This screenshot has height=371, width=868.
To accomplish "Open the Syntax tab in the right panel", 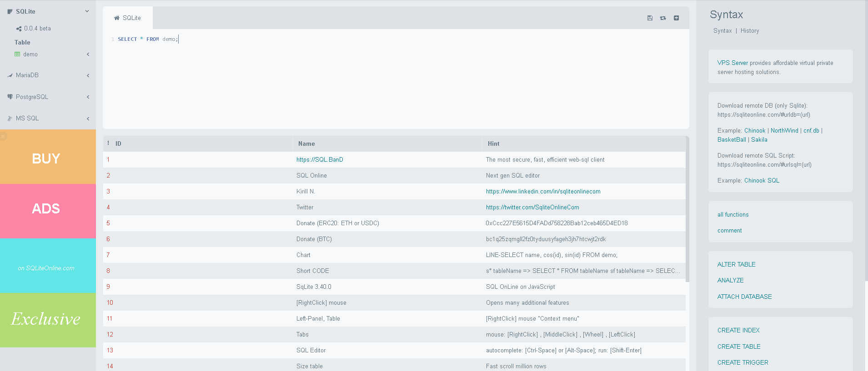I will tap(722, 31).
